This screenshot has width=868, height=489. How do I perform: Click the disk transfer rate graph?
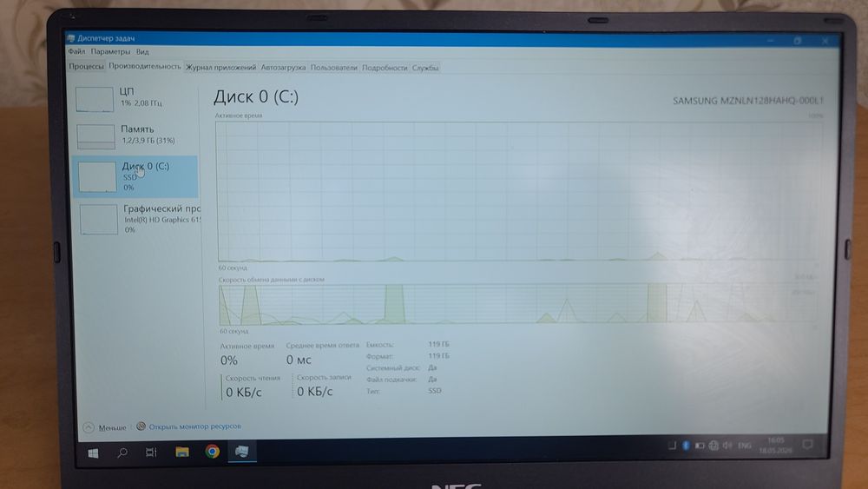[x=518, y=304]
